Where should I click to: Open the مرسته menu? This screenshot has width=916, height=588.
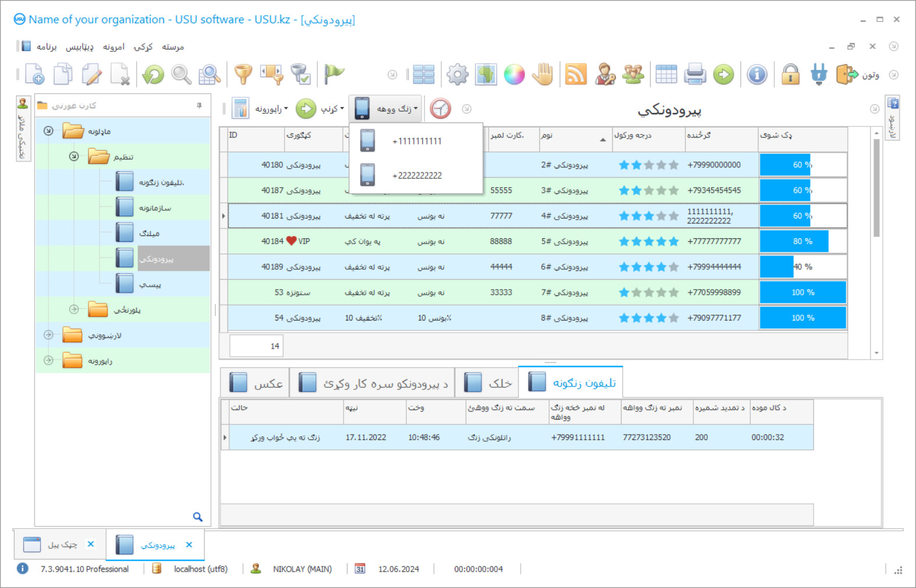[173, 47]
